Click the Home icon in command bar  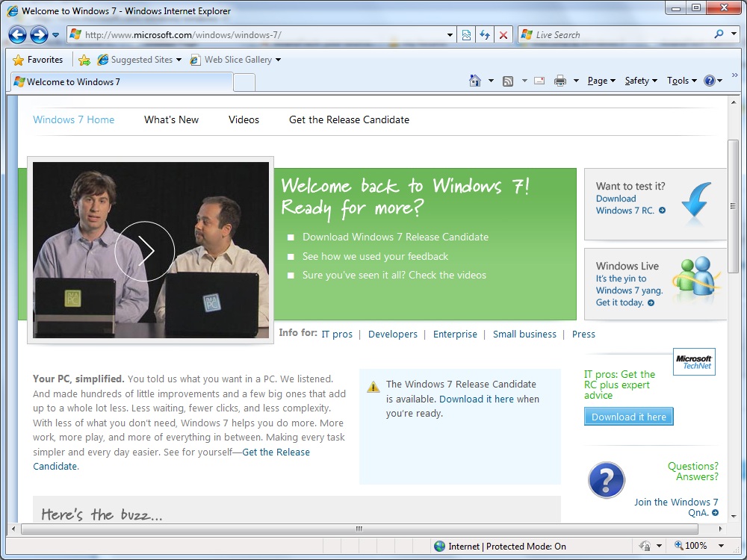coord(475,81)
